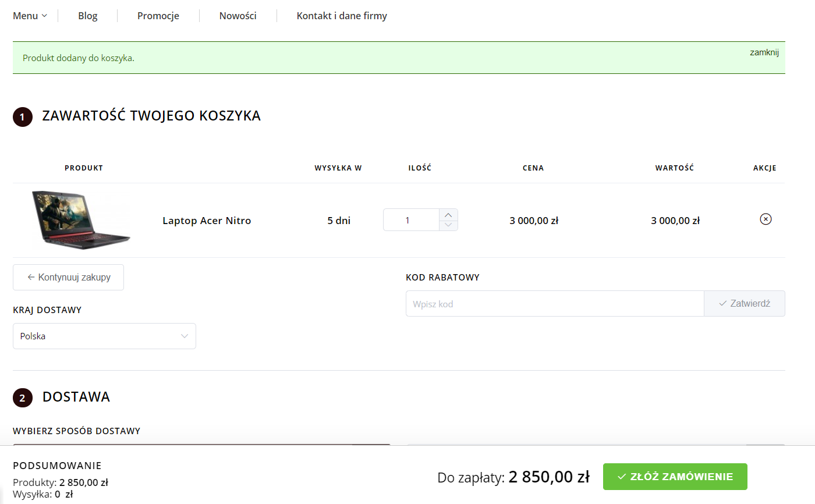Click the step 1 number badge
815x504 pixels.
coord(23,117)
